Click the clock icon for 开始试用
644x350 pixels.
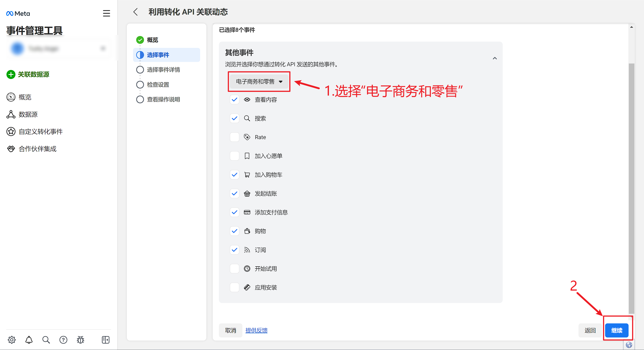[247, 269]
